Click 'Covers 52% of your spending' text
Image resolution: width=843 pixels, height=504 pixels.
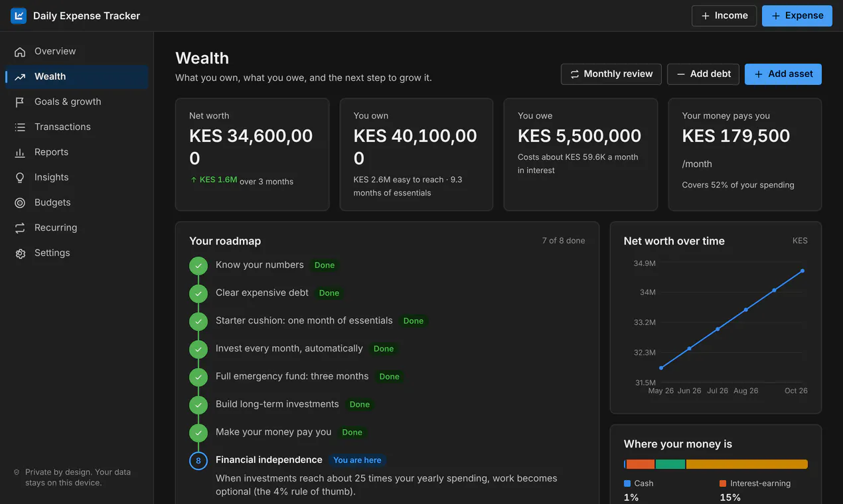click(x=738, y=185)
